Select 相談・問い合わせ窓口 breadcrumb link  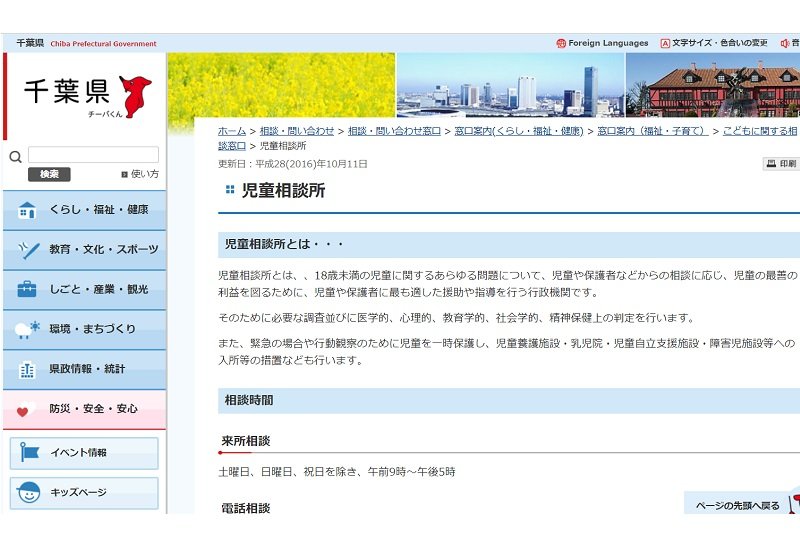tap(394, 131)
